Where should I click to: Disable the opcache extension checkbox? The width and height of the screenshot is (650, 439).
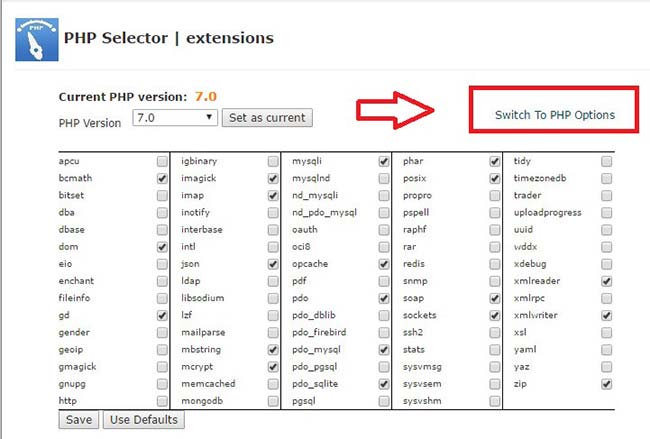pos(384,264)
